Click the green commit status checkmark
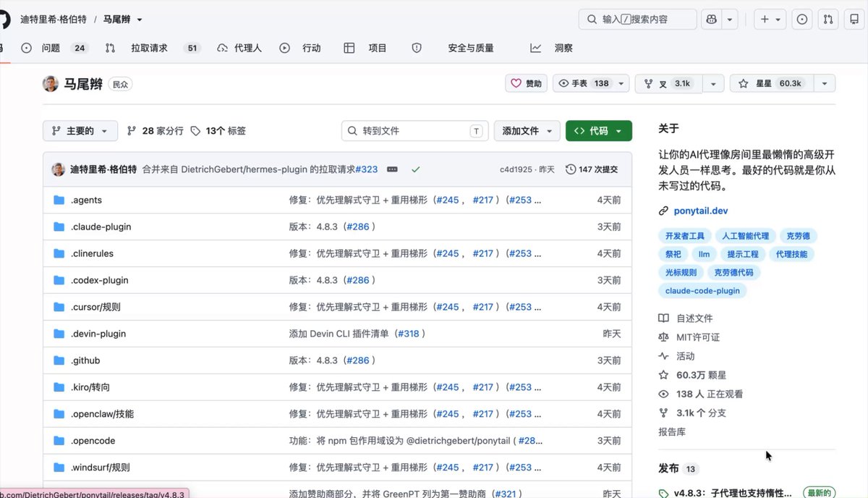 click(x=416, y=169)
